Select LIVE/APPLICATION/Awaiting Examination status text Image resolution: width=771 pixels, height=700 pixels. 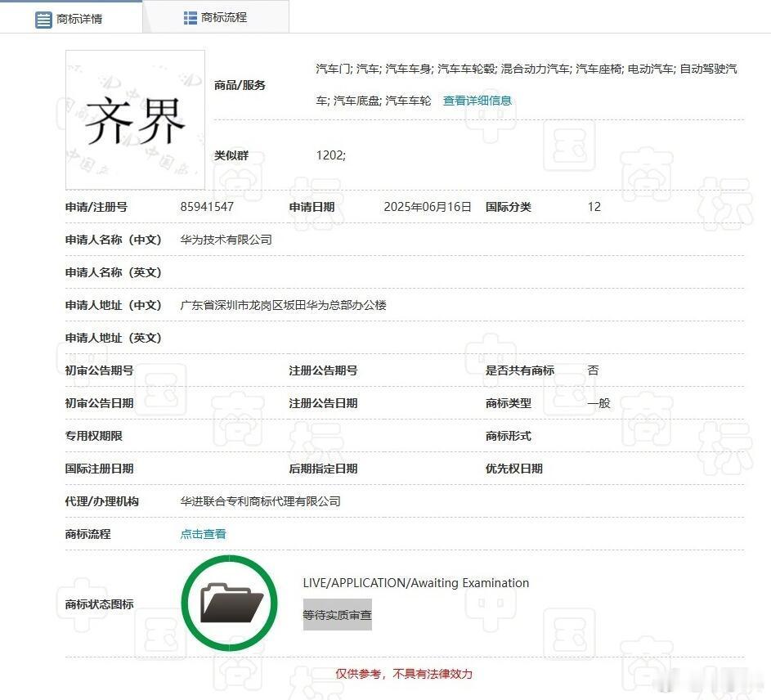[x=416, y=583]
